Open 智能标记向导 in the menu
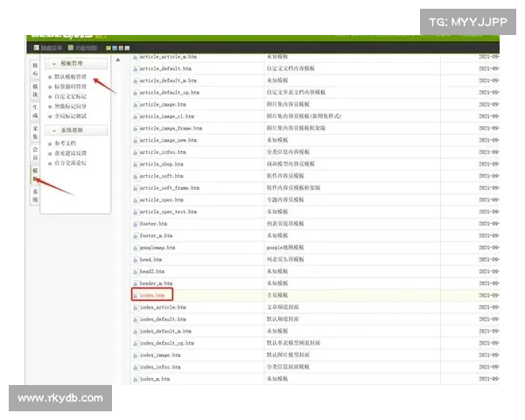The height and width of the screenshot is (420, 525). (70, 106)
